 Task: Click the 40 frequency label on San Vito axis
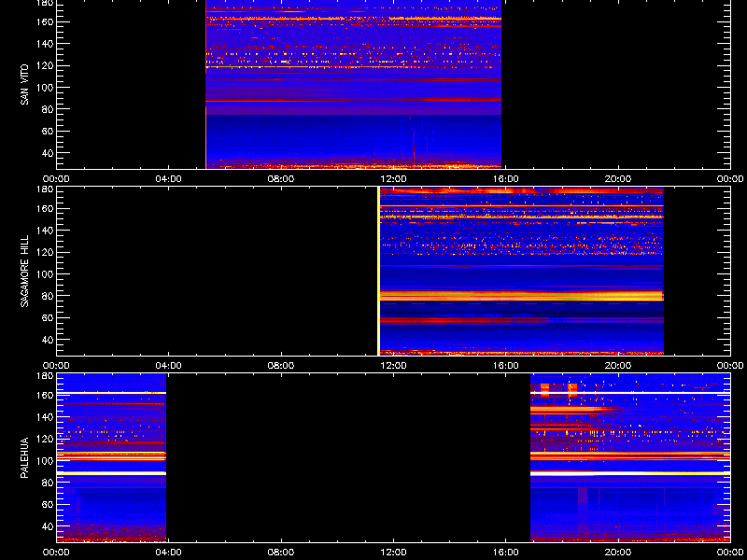[46, 153]
